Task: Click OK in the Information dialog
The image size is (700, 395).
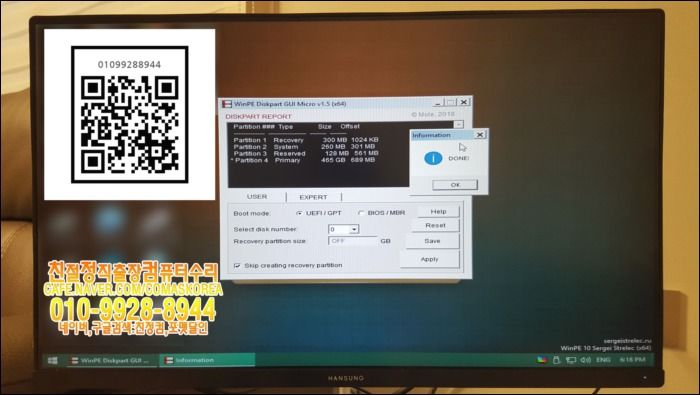Action: tap(455, 185)
